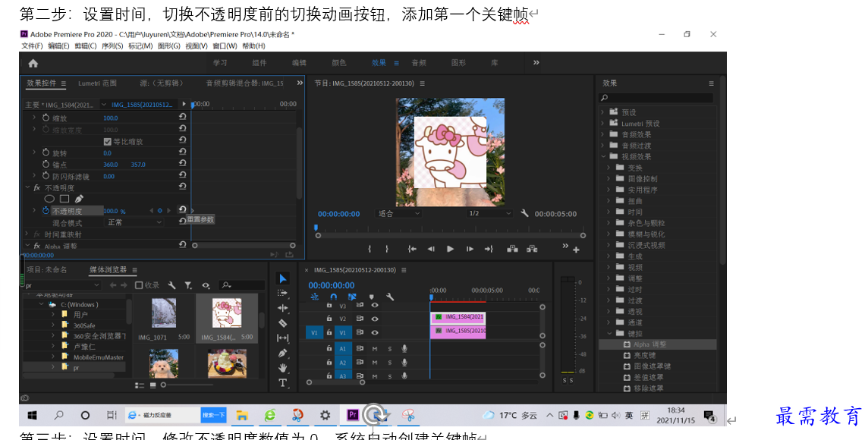
Task: Toggle Snap magnet in timeline
Action: pyautogui.click(x=333, y=297)
